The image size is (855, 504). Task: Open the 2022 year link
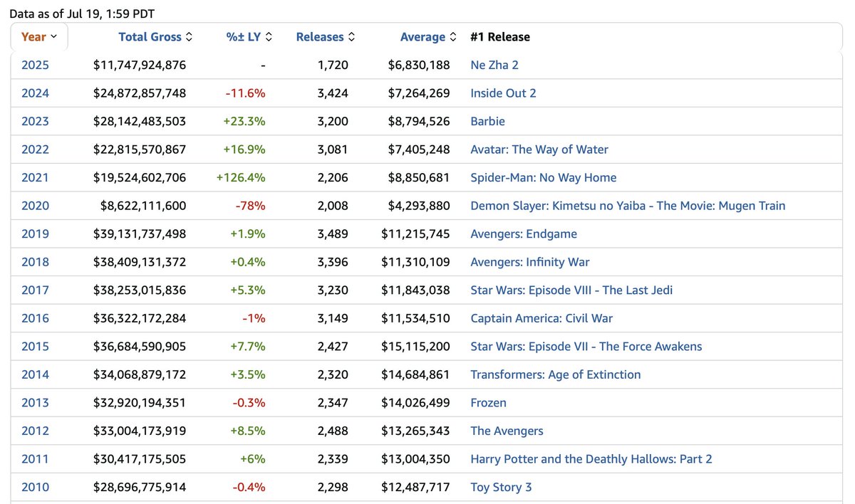pos(35,149)
